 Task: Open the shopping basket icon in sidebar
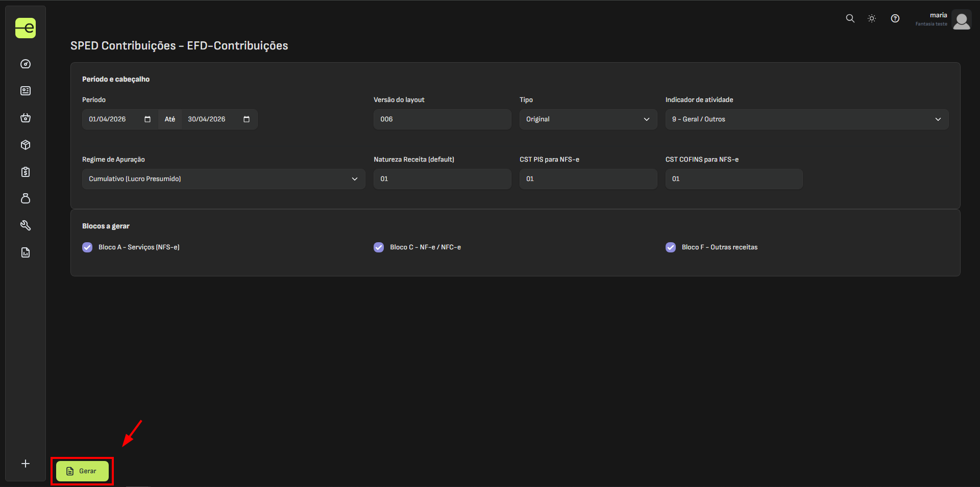click(x=26, y=118)
